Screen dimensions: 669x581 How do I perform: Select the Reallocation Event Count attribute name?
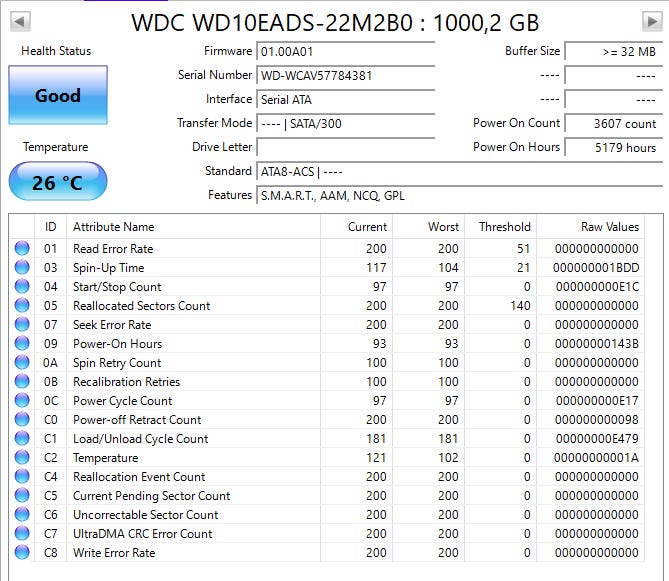pyautogui.click(x=139, y=476)
